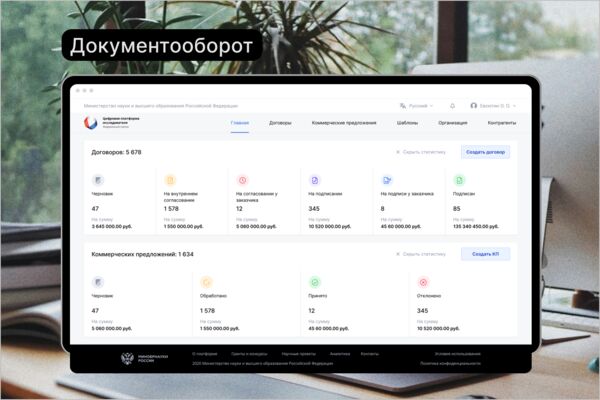Click the Создать договор button

pos(485,152)
